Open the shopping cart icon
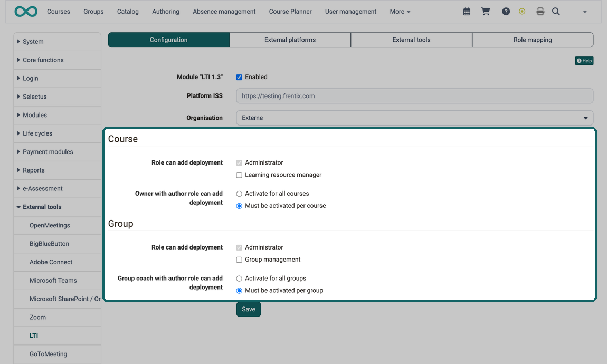607x364 pixels. pyautogui.click(x=486, y=12)
